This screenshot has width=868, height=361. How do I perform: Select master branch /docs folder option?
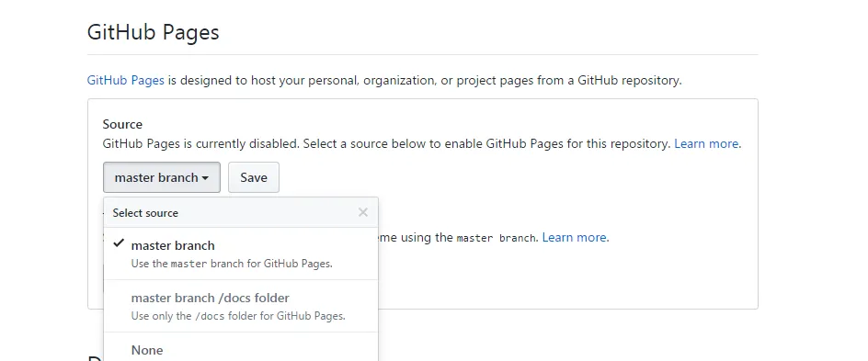[x=241, y=306]
